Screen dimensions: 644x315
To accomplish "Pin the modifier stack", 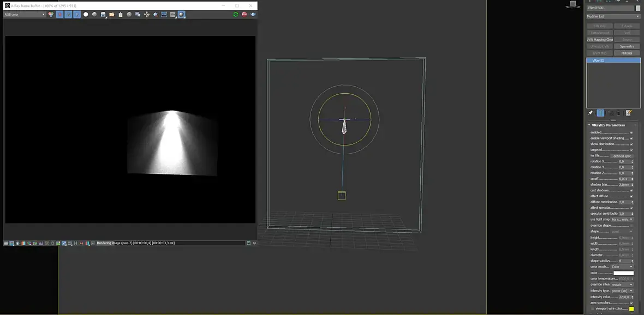I will point(590,113).
